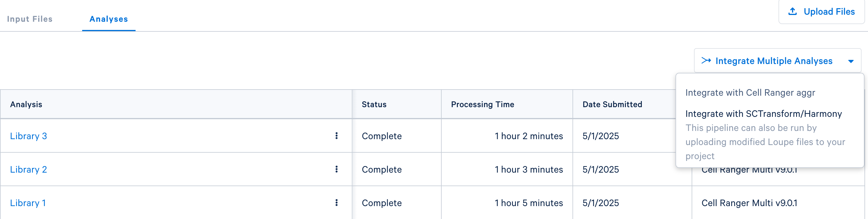Open Library 1 row options menu
This screenshot has width=868, height=219.
click(x=336, y=203)
